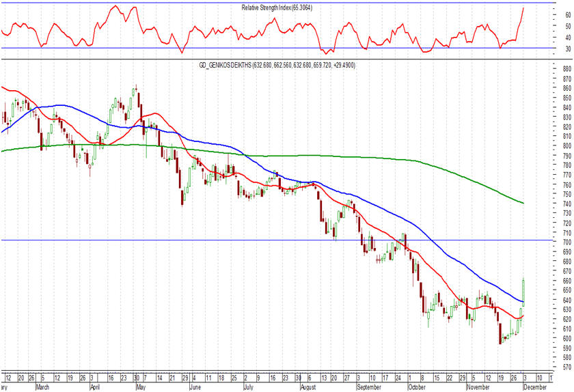Click the 780 price axis label

567,165
